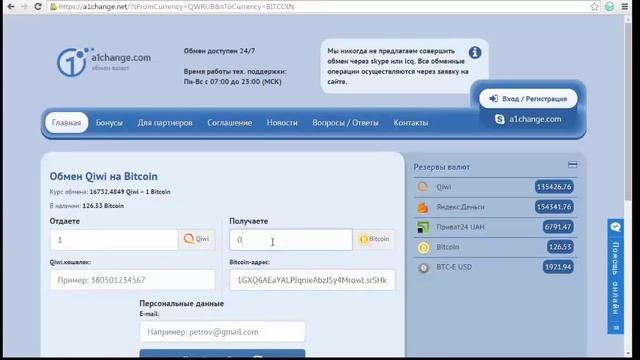This screenshot has width=640, height=360.
Task: Click the blue info circle icon
Action: coord(475,53)
